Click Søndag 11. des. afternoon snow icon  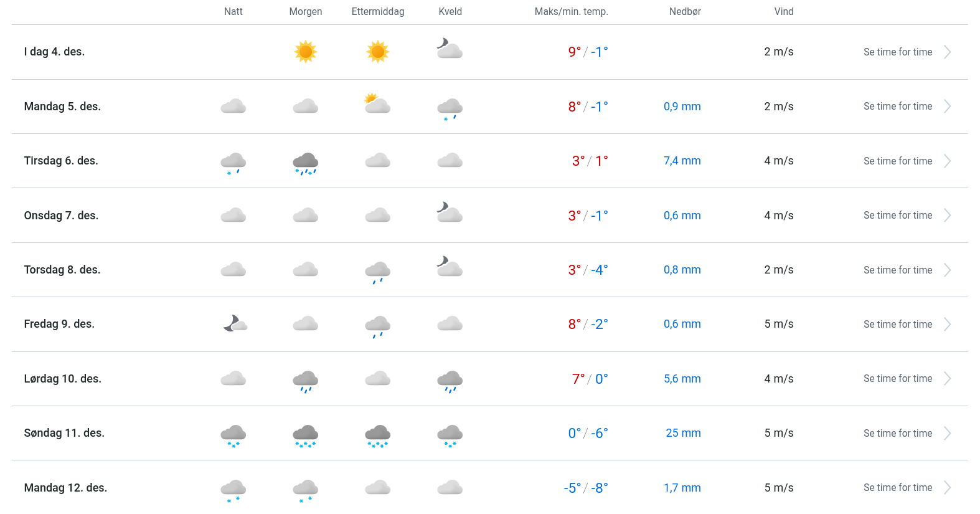377,435
